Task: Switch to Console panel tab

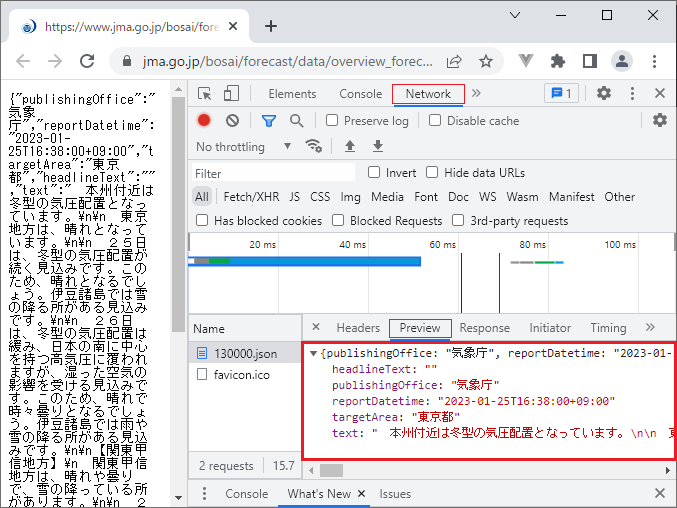Action: click(361, 94)
